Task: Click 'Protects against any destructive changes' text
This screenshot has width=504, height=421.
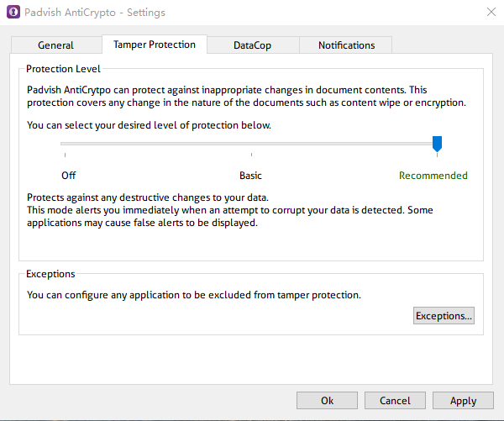Action: 148,197
